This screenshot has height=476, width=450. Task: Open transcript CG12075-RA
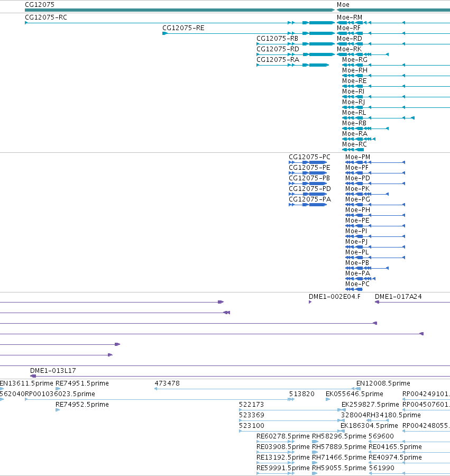coord(278,60)
